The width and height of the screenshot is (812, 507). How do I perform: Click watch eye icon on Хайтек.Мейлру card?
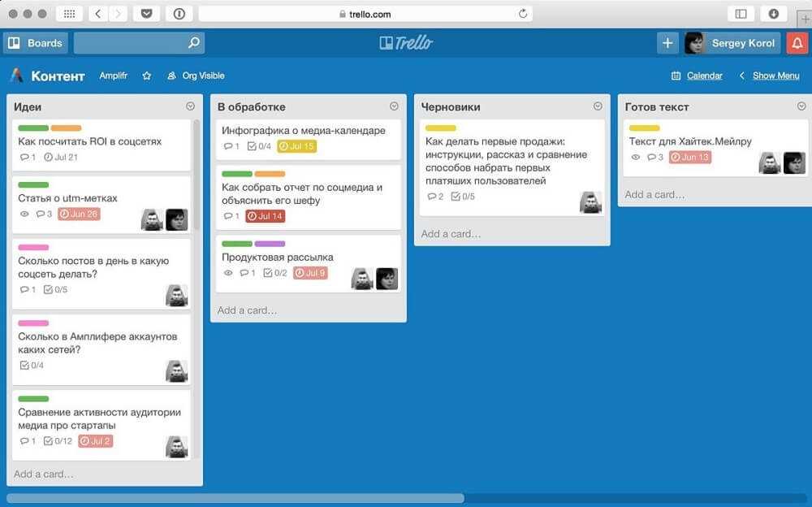pyautogui.click(x=636, y=157)
